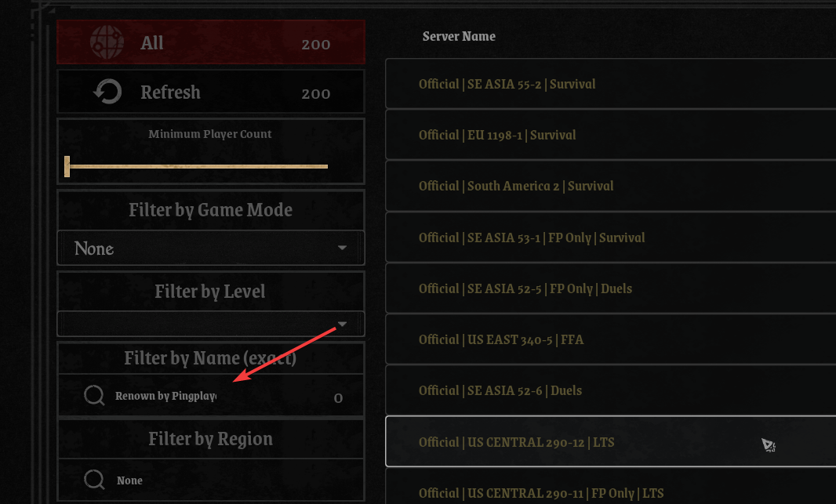
Task: Click the Minimum Player Count slider track
Action: [198, 166]
